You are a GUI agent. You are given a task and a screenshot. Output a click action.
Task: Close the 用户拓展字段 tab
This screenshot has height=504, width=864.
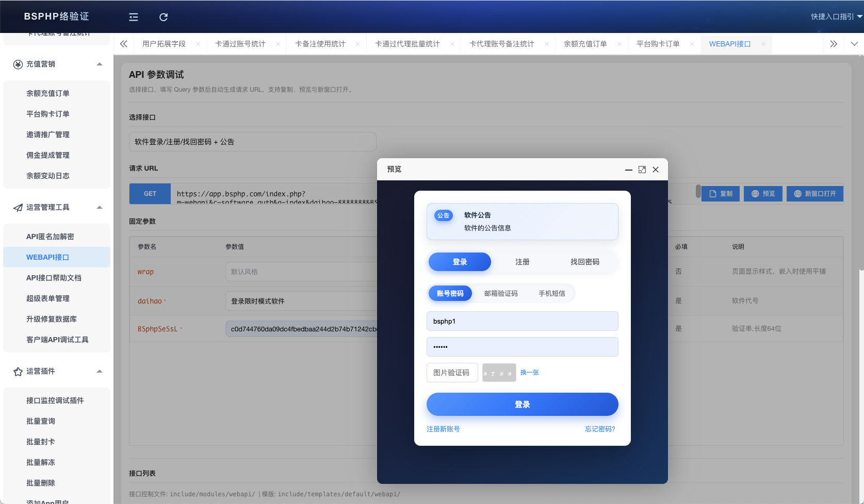coord(198,44)
